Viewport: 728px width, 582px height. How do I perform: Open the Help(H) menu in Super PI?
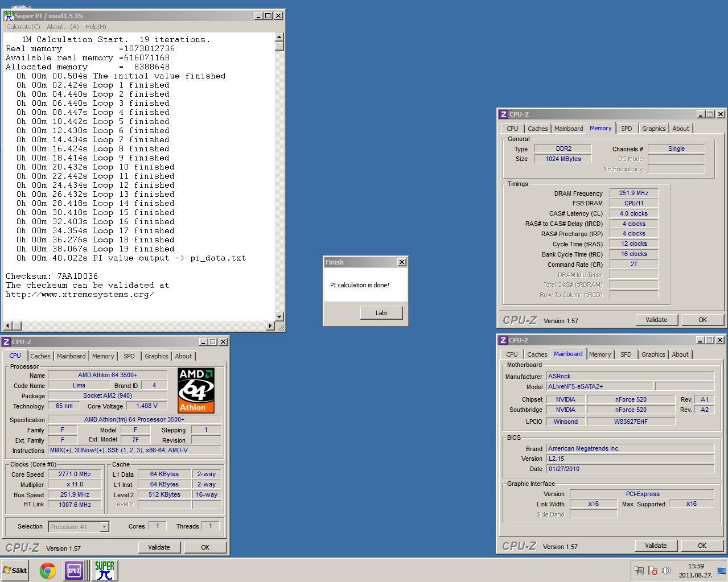[96, 27]
